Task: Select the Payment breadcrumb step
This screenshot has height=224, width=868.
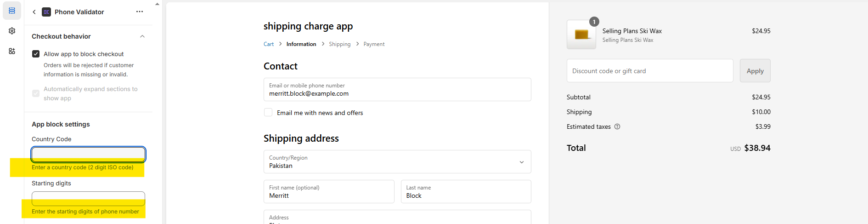Action: (374, 44)
